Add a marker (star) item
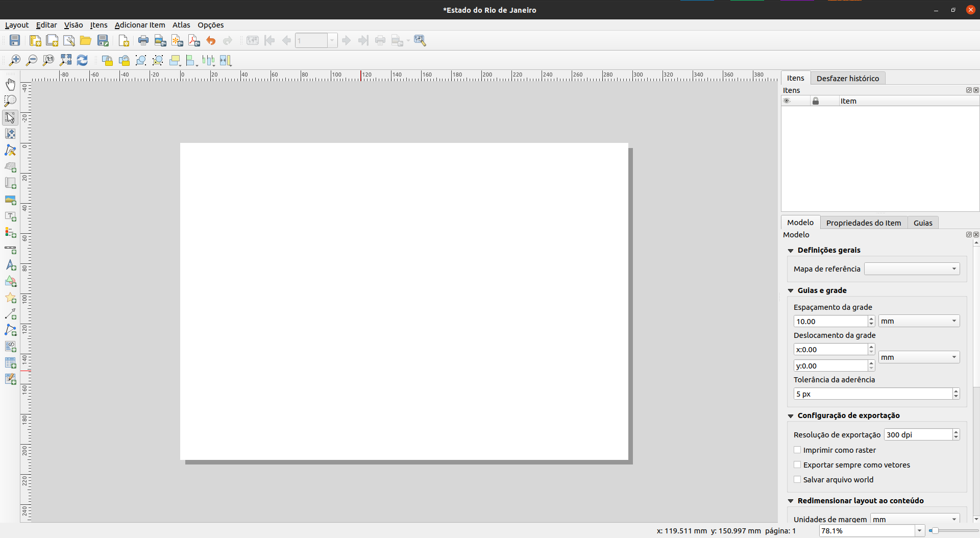 click(x=10, y=298)
